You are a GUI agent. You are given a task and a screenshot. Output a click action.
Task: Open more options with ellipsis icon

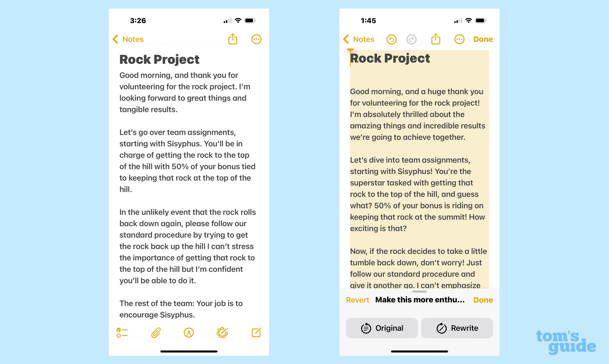pyautogui.click(x=256, y=39)
